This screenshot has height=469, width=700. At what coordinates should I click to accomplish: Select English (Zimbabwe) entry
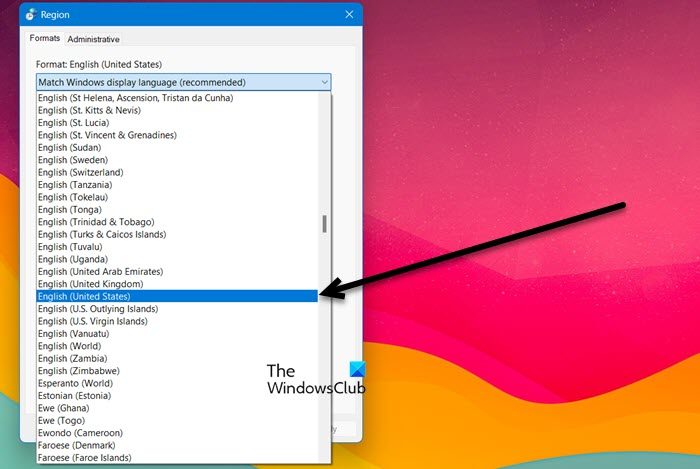[x=177, y=371]
